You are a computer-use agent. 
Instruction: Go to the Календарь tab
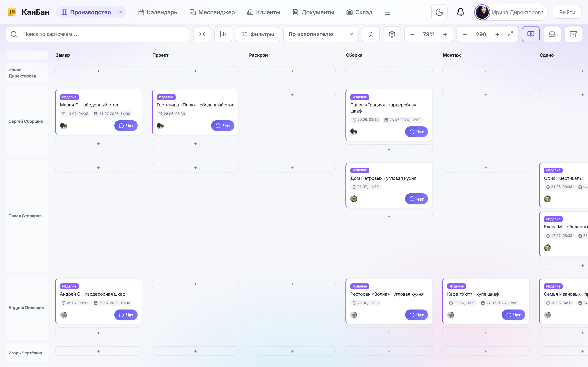pos(158,12)
